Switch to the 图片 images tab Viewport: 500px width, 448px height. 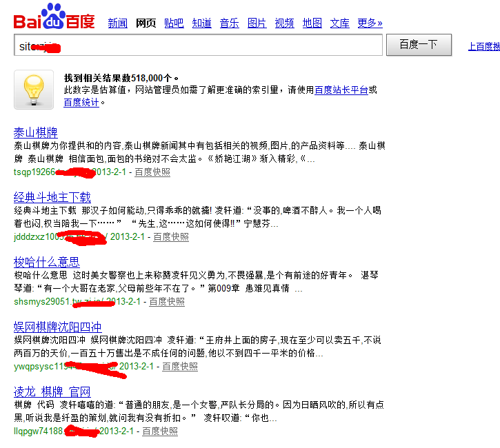[x=257, y=23]
